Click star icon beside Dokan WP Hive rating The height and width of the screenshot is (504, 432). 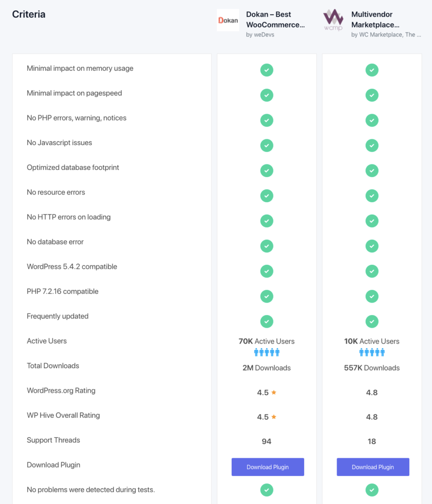(x=274, y=416)
